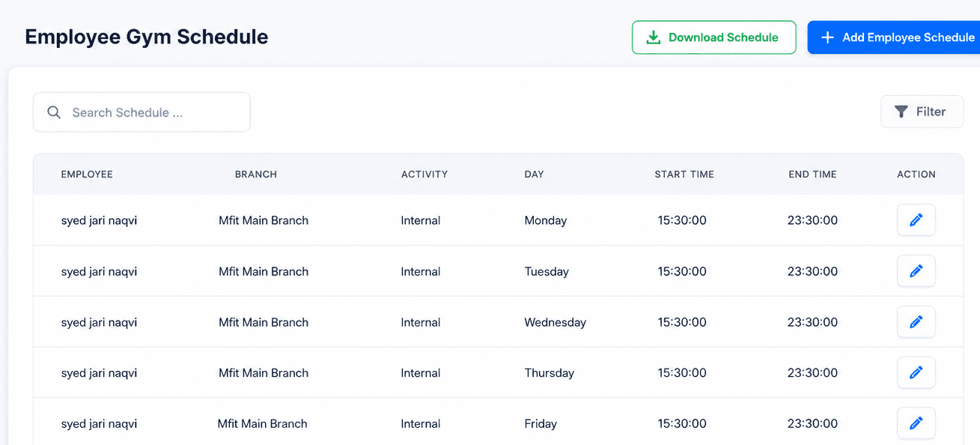Click employee name in Monday row
The height and width of the screenshot is (445, 980).
99,220
